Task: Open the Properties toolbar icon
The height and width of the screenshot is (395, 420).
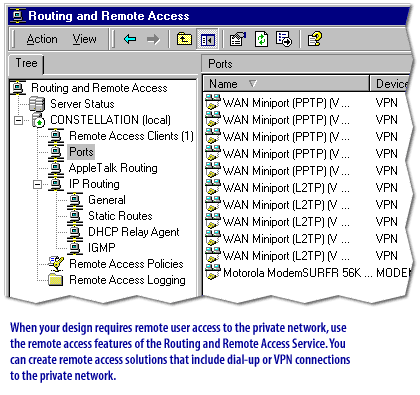Action: click(x=238, y=39)
